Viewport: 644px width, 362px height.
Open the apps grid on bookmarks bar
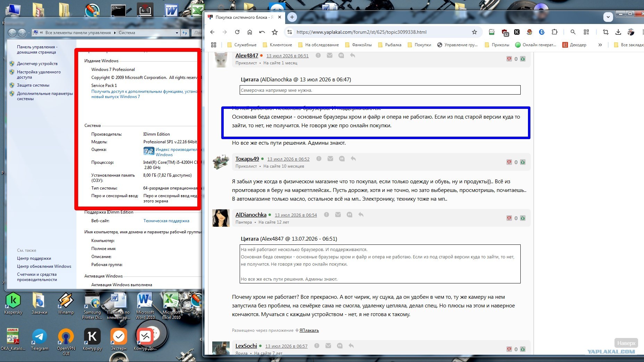pyautogui.click(x=214, y=45)
